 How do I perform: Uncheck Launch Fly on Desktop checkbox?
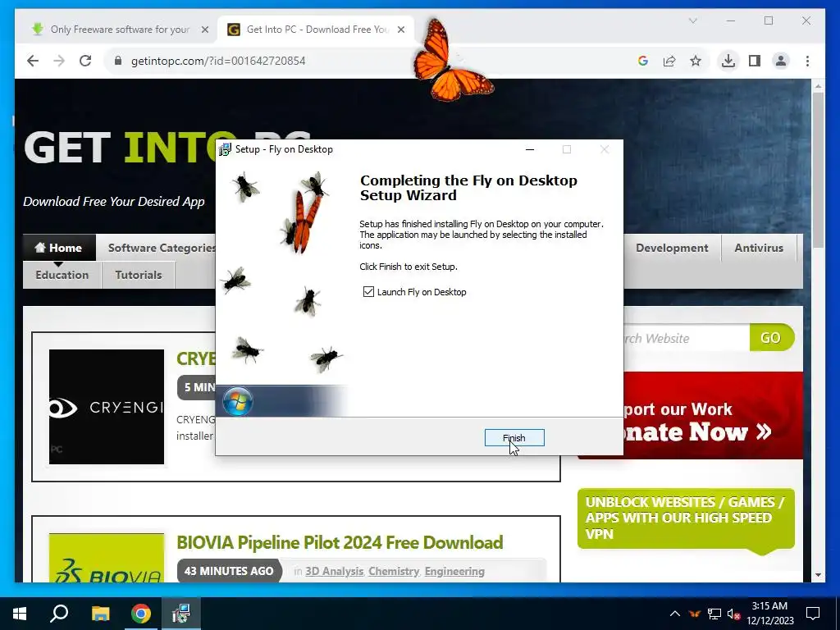pyautogui.click(x=368, y=291)
